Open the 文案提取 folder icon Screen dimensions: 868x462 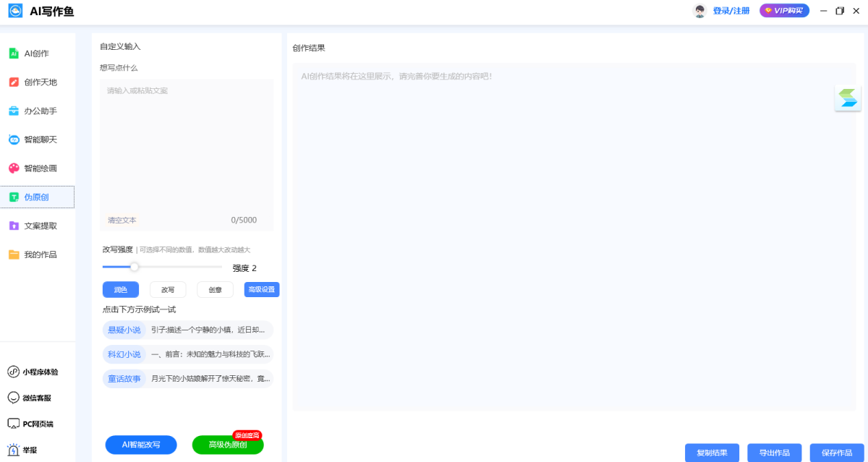13,226
